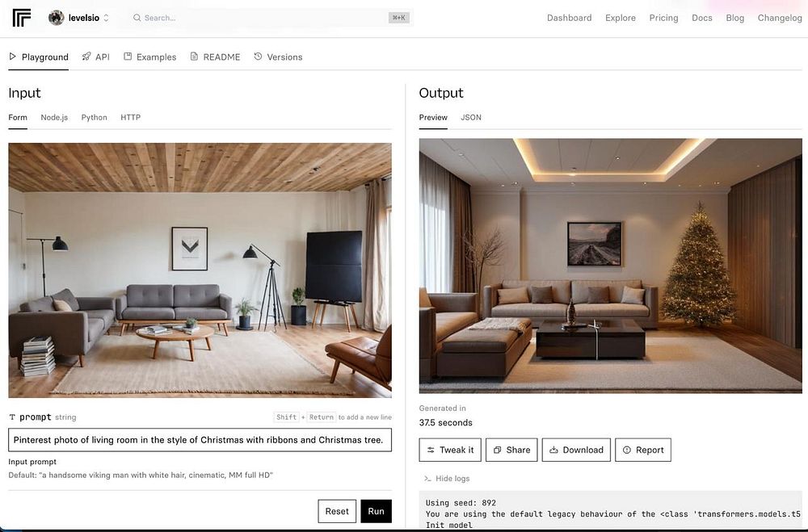808x532 pixels.
Task: Switch output view to JSON
Action: coord(471,117)
